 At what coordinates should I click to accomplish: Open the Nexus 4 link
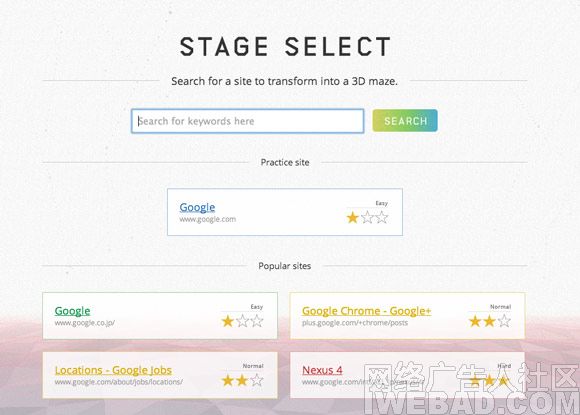pos(322,370)
